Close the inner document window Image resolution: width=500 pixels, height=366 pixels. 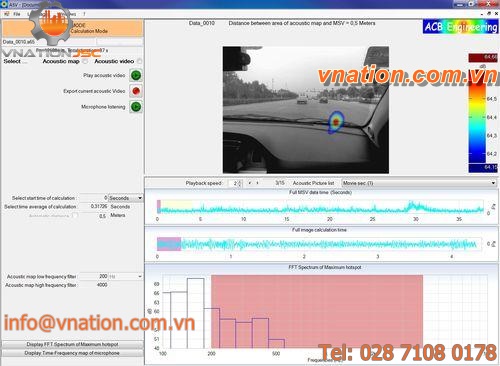point(496,14)
